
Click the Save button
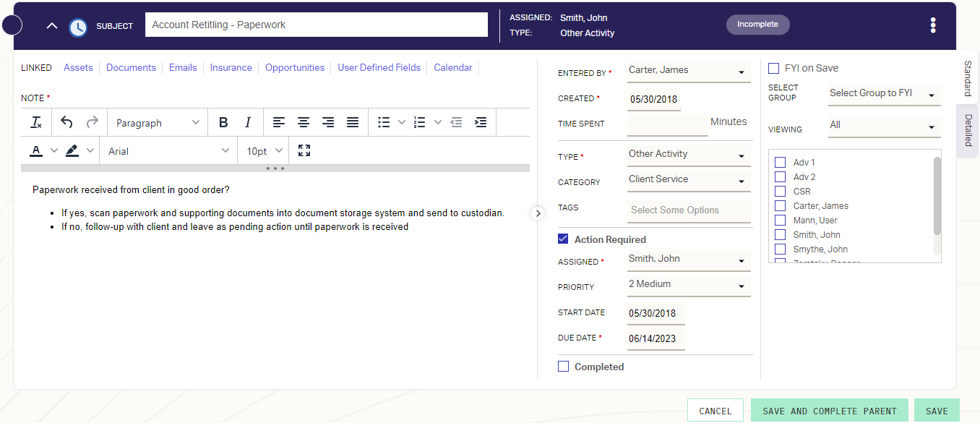pyautogui.click(x=937, y=411)
